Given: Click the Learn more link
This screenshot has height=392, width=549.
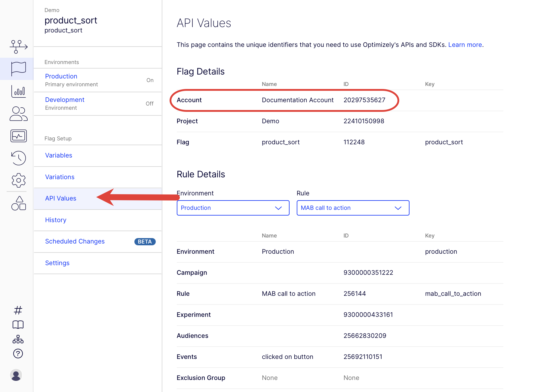Looking at the screenshot, I should point(465,45).
